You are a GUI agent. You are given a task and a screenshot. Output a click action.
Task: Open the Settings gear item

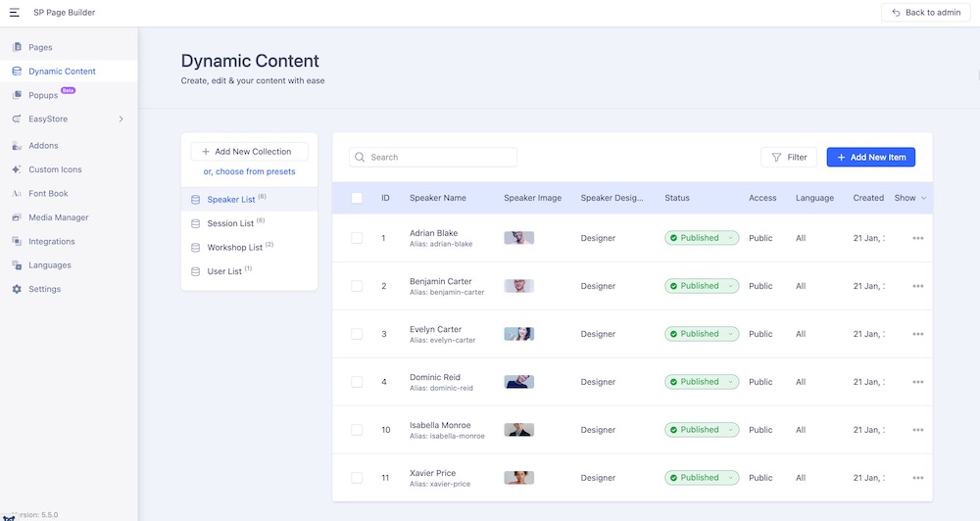(x=17, y=289)
